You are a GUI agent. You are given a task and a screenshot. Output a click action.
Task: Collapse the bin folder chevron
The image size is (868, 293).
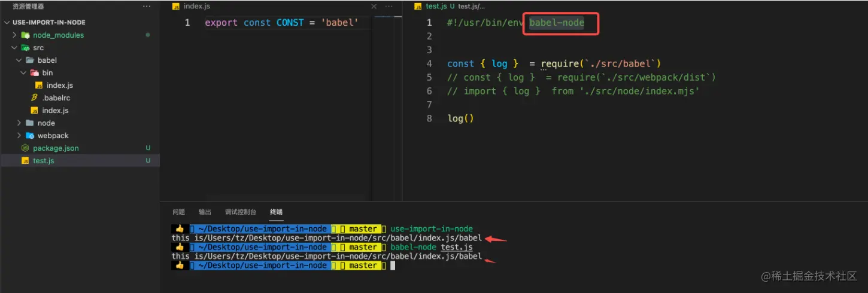tap(24, 73)
